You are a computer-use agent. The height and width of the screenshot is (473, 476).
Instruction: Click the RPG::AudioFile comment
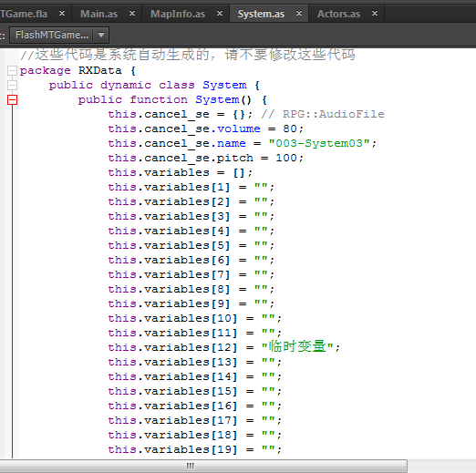pyautogui.click(x=323, y=114)
